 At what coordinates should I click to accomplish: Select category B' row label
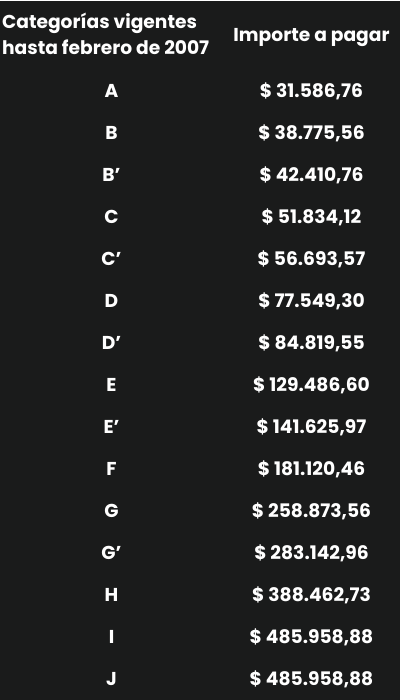[x=111, y=175]
